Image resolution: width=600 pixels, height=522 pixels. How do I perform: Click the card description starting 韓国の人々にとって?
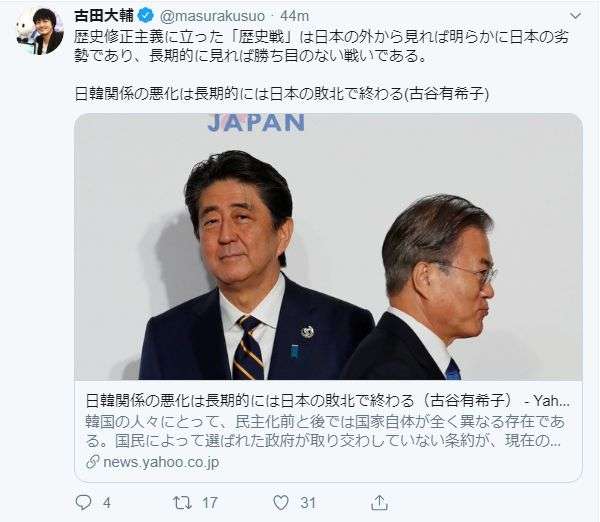click(x=325, y=431)
